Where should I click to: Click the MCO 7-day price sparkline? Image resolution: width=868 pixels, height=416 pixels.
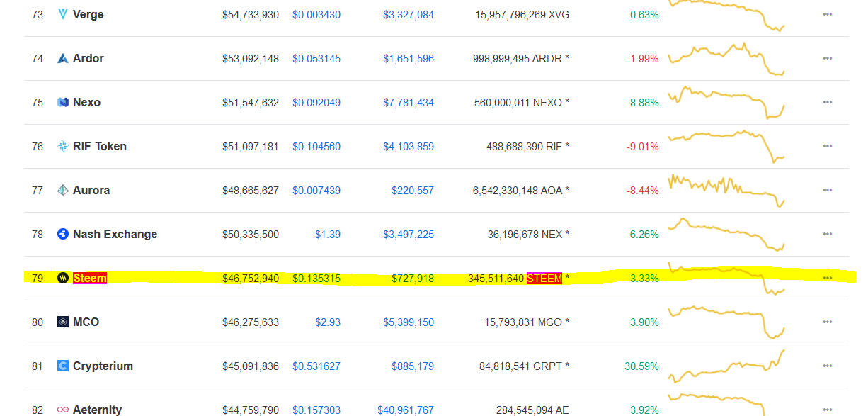(726, 322)
